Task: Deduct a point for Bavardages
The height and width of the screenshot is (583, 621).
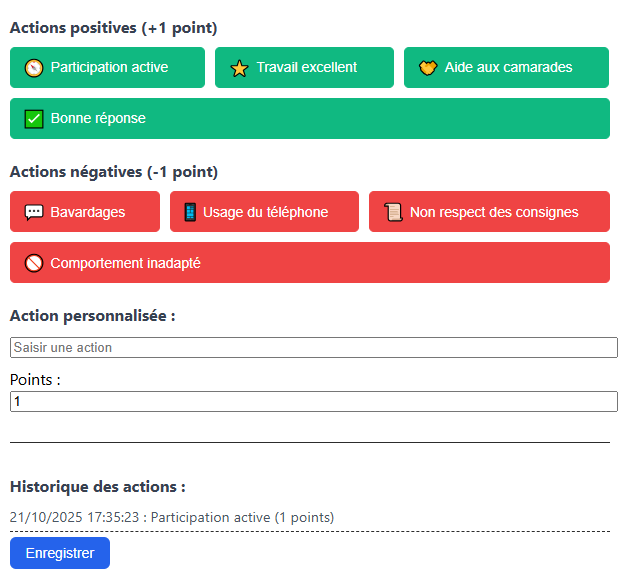Action: [86, 212]
